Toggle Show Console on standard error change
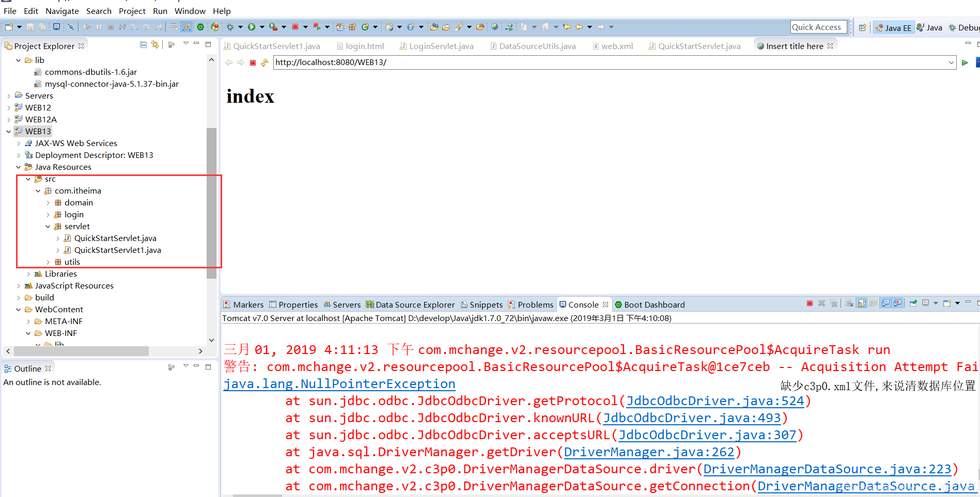 pos(898,303)
